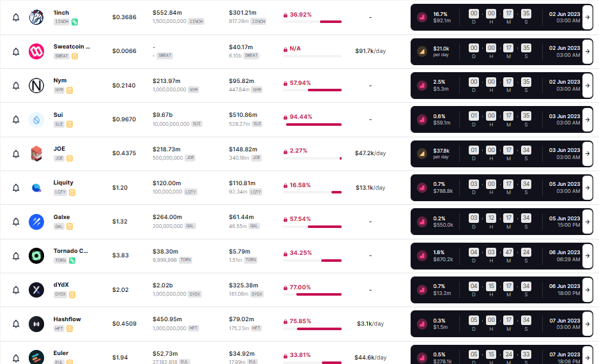
Task: Expand 1inch unlock details arrow
Action: click(588, 17)
